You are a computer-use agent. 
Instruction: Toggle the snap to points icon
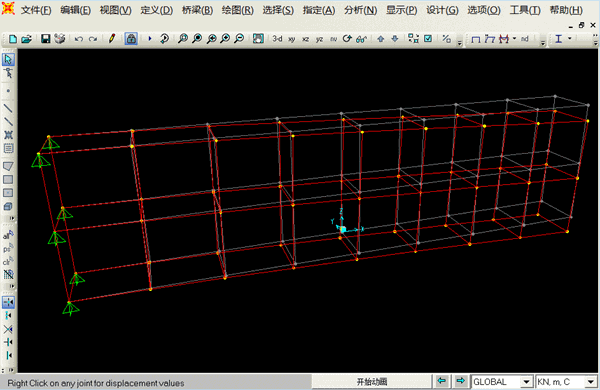[x=8, y=302]
